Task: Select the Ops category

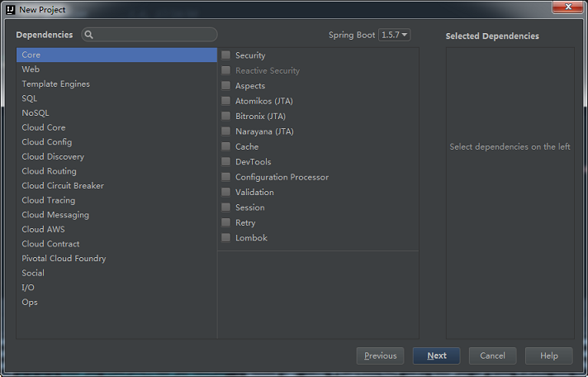Action: pyautogui.click(x=116, y=303)
